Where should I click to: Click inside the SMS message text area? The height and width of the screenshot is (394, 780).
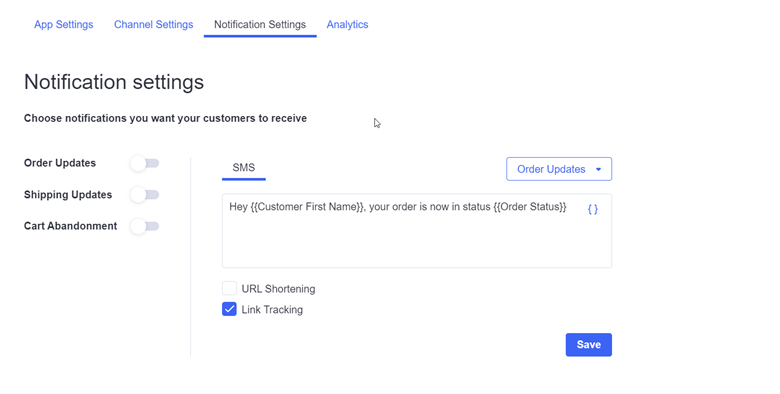(416, 231)
